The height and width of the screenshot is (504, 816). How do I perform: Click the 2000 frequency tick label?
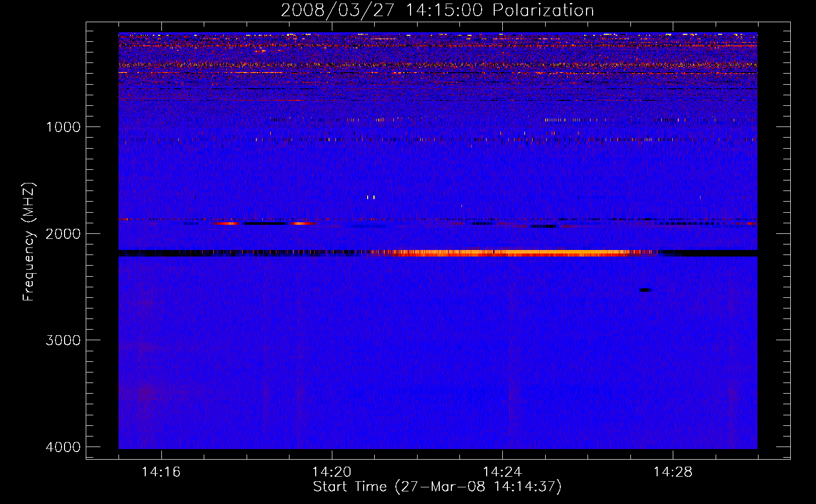(63, 233)
